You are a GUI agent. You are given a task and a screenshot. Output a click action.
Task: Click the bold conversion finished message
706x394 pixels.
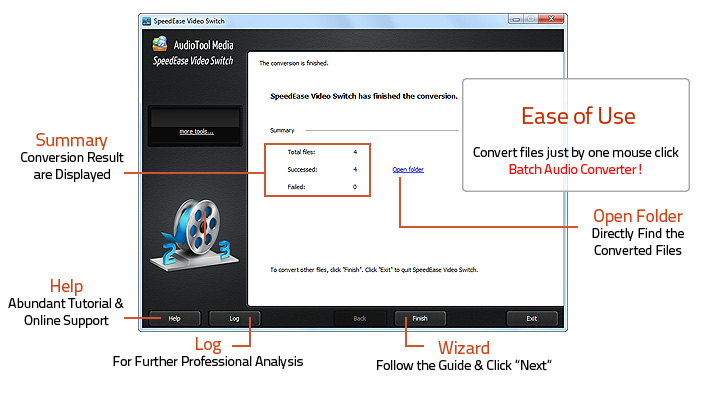tap(364, 96)
